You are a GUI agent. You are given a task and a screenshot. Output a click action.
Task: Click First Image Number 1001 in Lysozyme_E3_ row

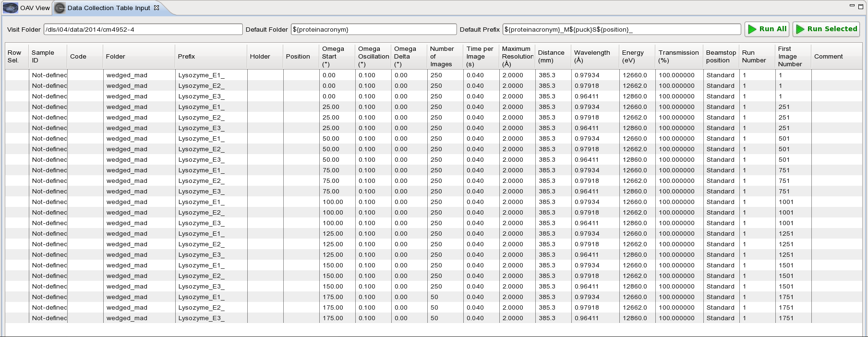(x=786, y=223)
